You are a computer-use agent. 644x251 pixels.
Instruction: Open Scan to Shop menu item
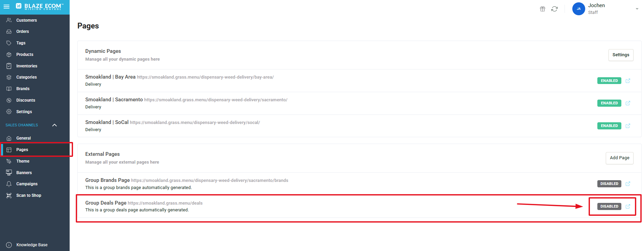tap(35, 195)
